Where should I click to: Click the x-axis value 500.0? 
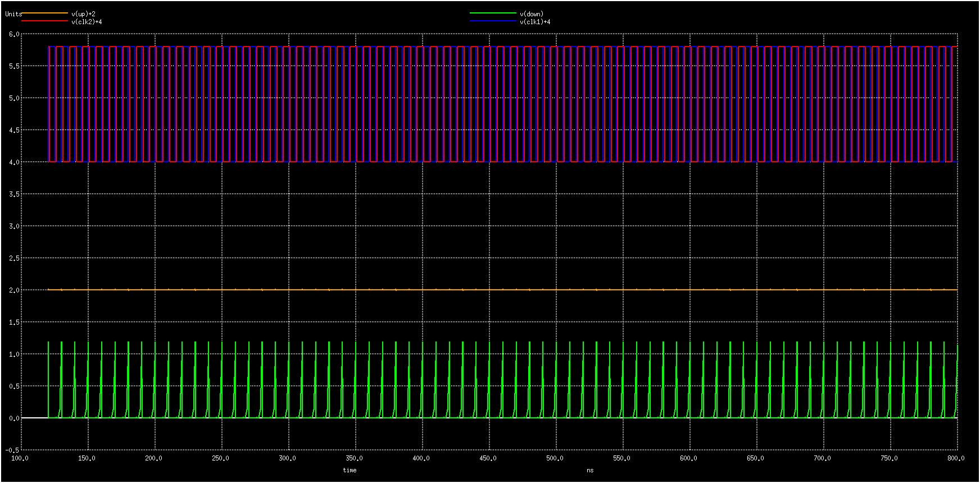coord(555,458)
